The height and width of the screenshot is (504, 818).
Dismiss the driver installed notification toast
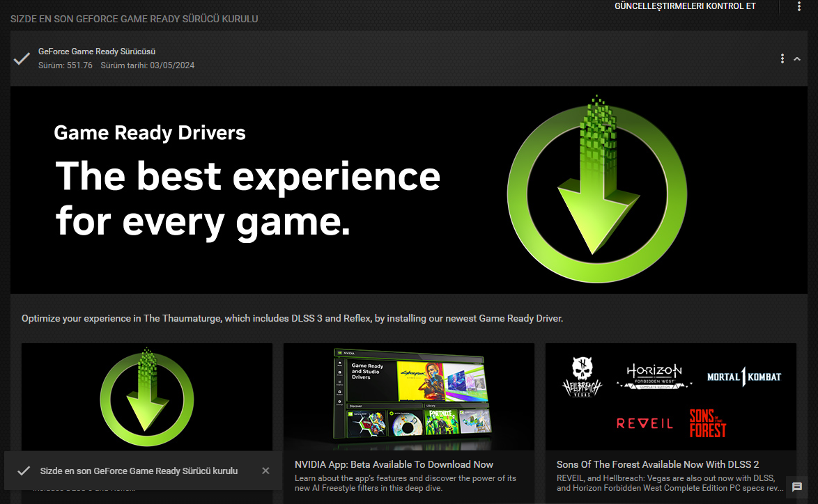(x=265, y=471)
